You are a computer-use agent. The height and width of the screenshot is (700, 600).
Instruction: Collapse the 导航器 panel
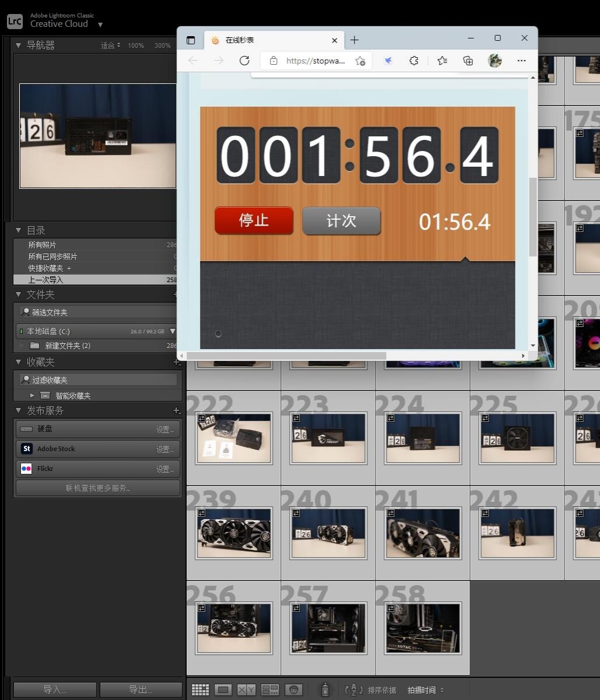click(x=18, y=45)
